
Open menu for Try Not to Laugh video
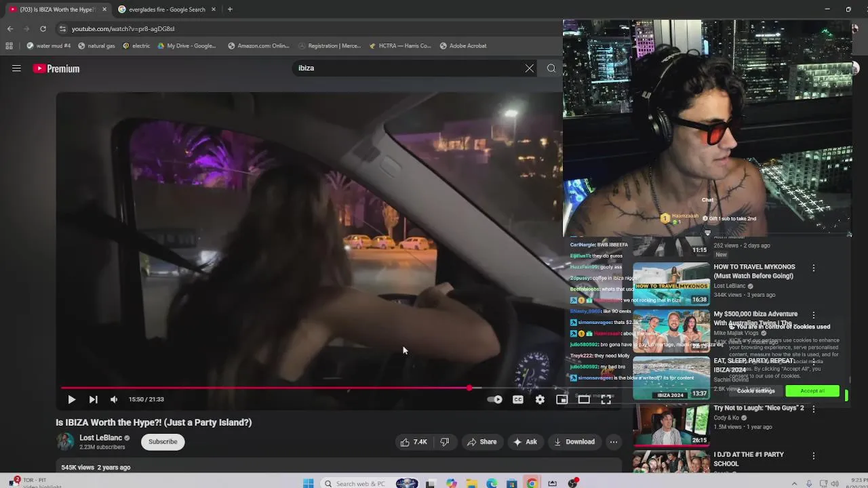pyautogui.click(x=814, y=409)
